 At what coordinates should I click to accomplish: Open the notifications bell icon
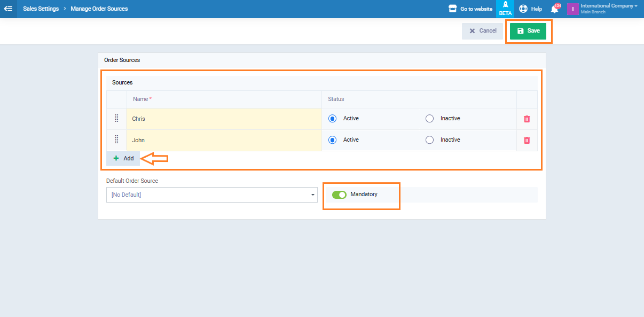(x=554, y=9)
